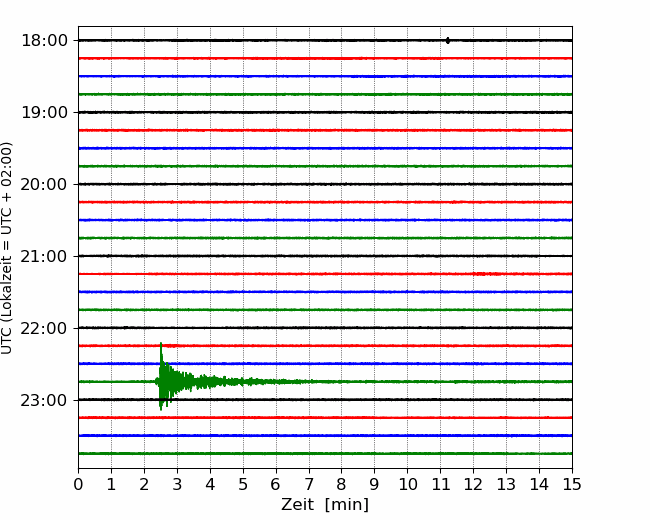Viewport: 650px width, 520px height.
Task: Click the Zeit [min] axis title
Action: (x=325, y=505)
